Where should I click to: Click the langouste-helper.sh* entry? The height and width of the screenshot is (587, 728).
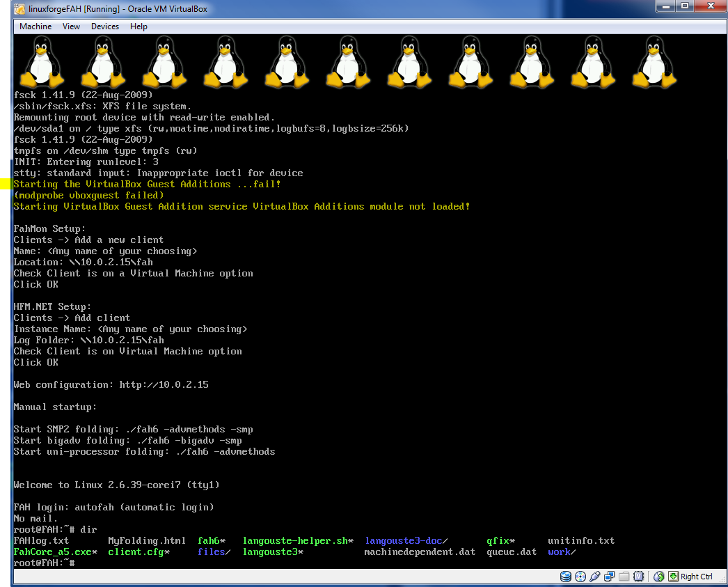point(298,540)
